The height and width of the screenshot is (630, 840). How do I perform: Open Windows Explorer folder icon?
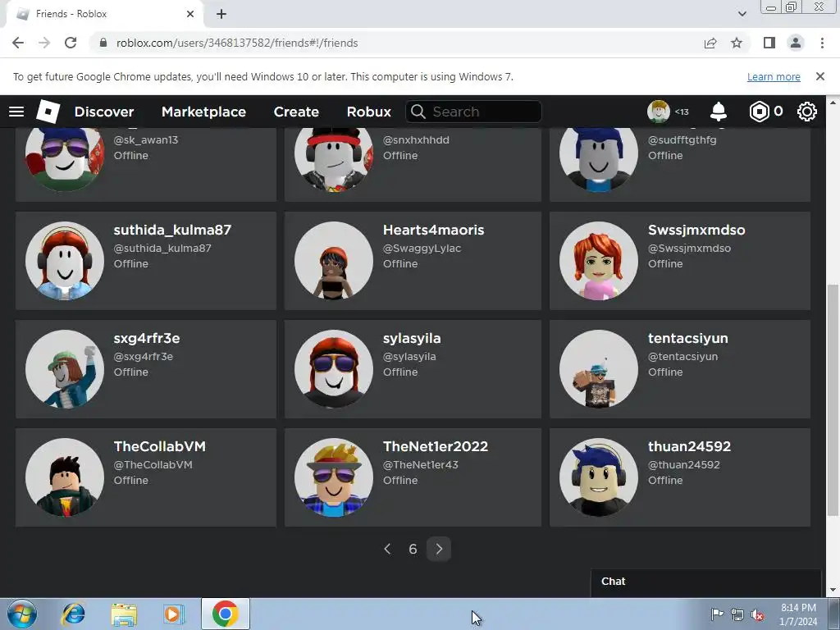[x=124, y=614]
